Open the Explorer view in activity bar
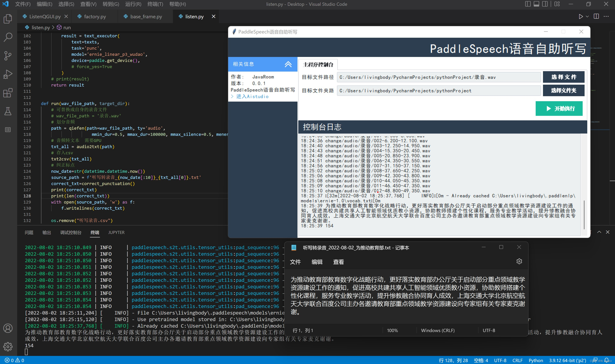The width and height of the screenshot is (615, 364). (8, 19)
